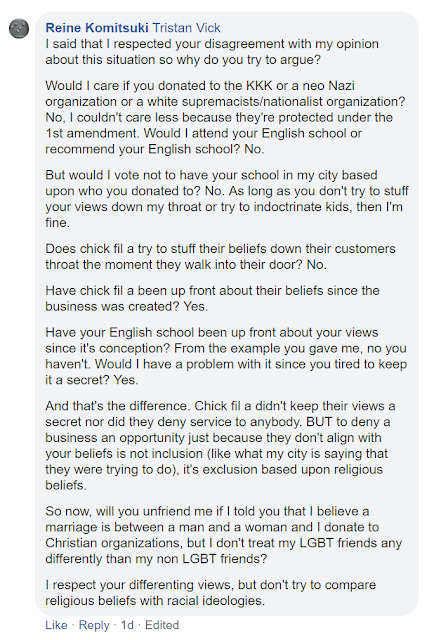Image resolution: width=434 pixels, height=640 pixels.
Task: Click the paragraph "Have chick fil a been up front"
Action: tap(212, 298)
